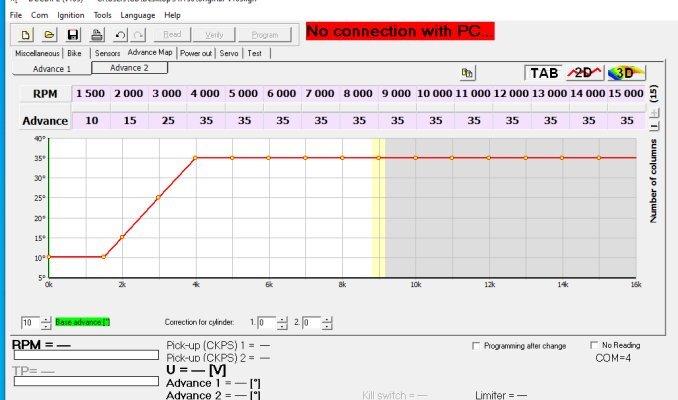The width and height of the screenshot is (678, 400).
Task: Click the graph point at 1500 RPM, 10°
Action: point(104,257)
